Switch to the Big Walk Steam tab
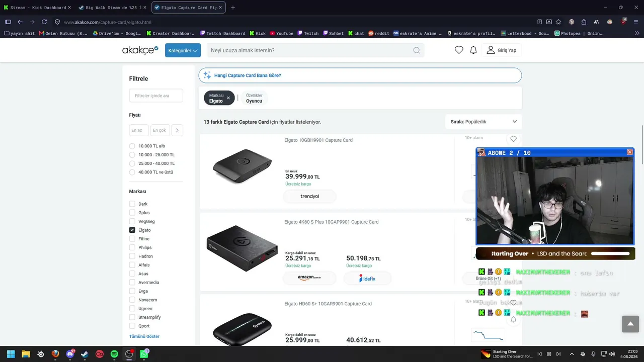The image size is (644, 362). (x=112, y=8)
